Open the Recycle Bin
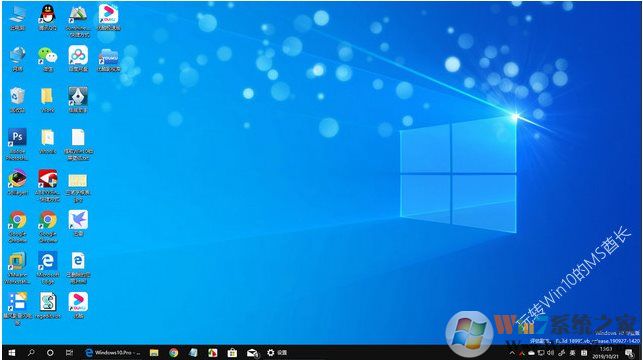Image resolution: width=643 pixels, height=360 pixels. [17, 100]
